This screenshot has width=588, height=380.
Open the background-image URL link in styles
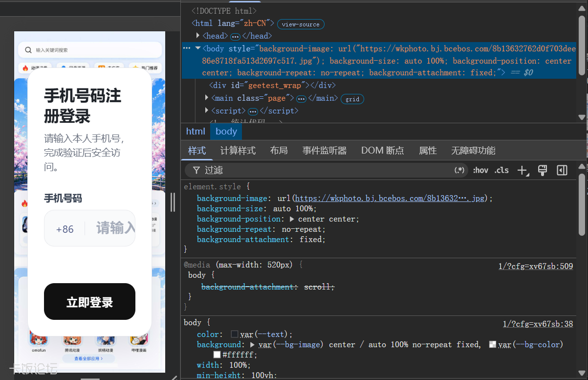390,199
